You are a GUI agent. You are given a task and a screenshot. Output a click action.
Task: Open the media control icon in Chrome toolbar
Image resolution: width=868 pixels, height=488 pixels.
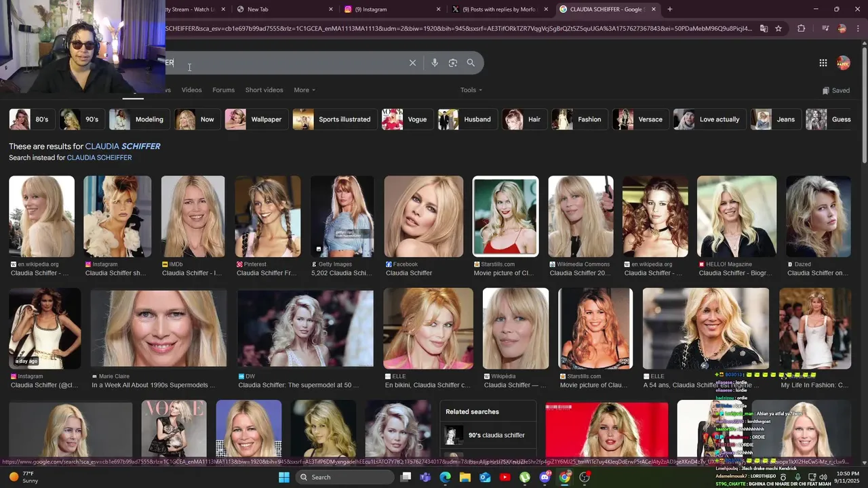tap(825, 28)
